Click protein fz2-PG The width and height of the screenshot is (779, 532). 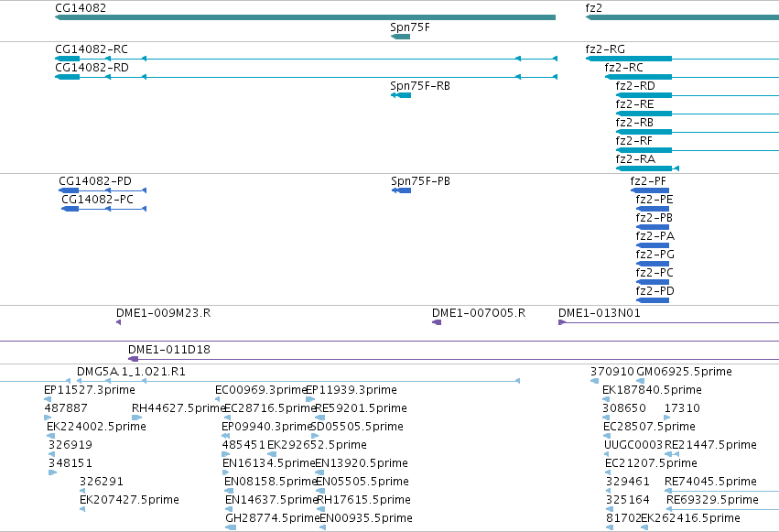[653, 264]
